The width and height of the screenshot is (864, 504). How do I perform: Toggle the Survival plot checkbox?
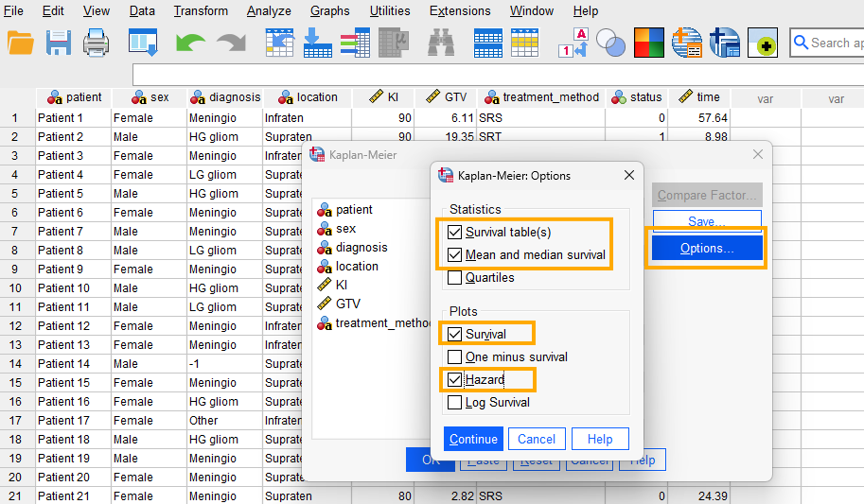[454, 335]
